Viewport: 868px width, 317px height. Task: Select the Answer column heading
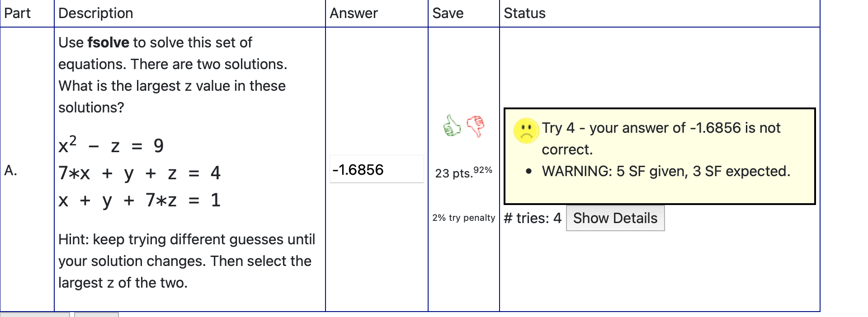tap(353, 13)
